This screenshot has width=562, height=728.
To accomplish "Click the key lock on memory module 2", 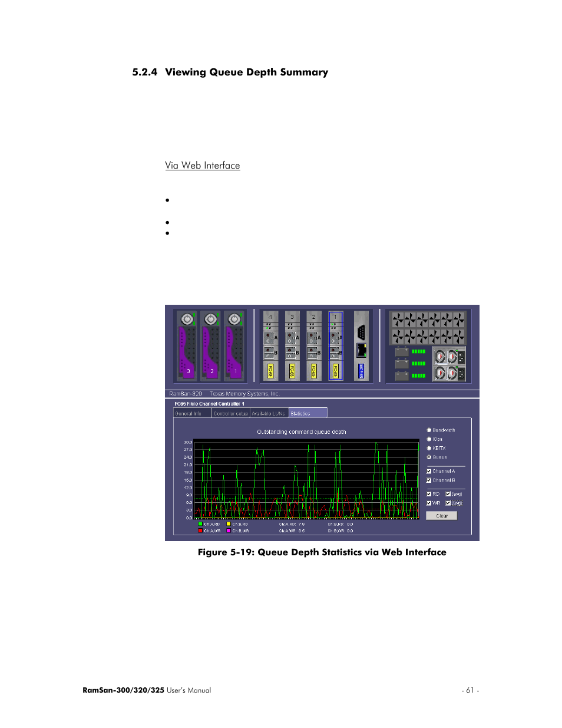I will pos(210,319).
